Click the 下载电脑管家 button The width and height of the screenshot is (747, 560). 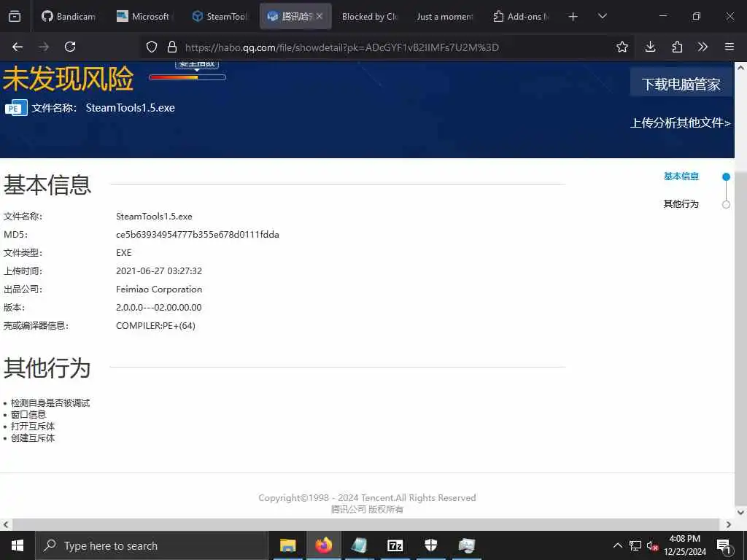coord(681,84)
